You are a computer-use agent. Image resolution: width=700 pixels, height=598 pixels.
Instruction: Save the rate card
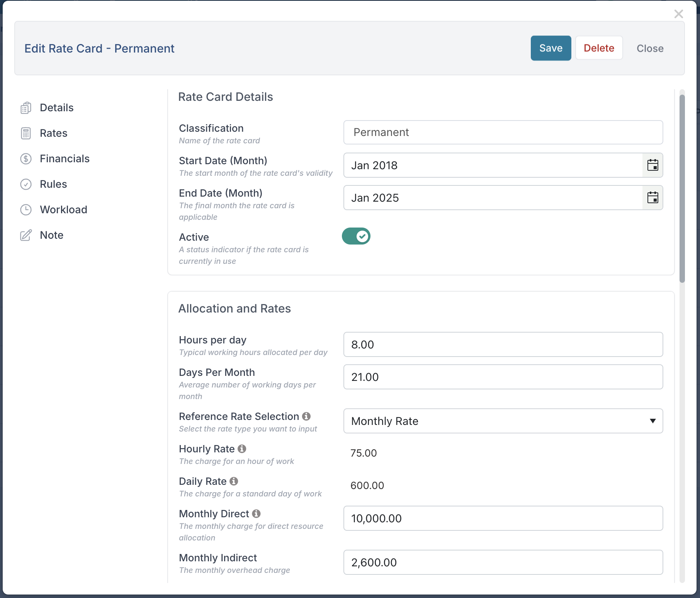551,48
